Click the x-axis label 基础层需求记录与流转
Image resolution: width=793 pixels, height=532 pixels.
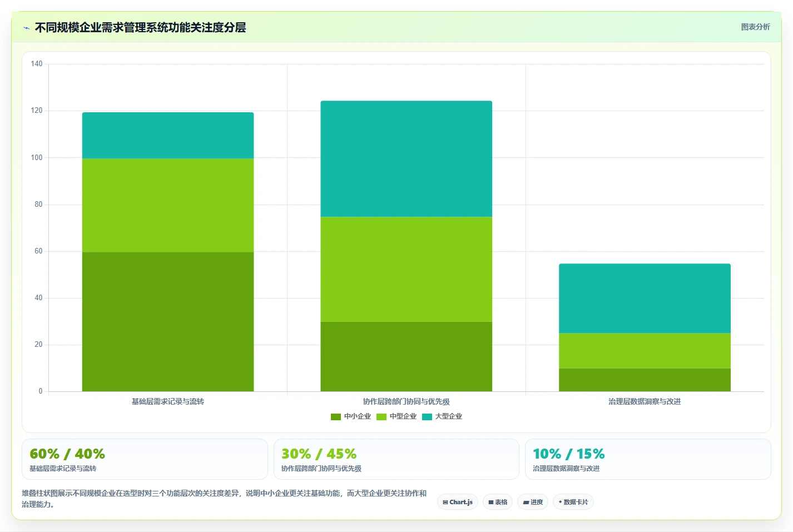168,401
